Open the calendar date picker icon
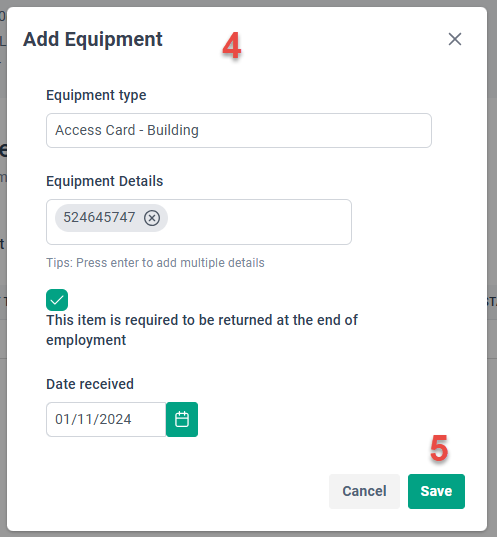Viewport: 497px width, 537px height. point(182,419)
